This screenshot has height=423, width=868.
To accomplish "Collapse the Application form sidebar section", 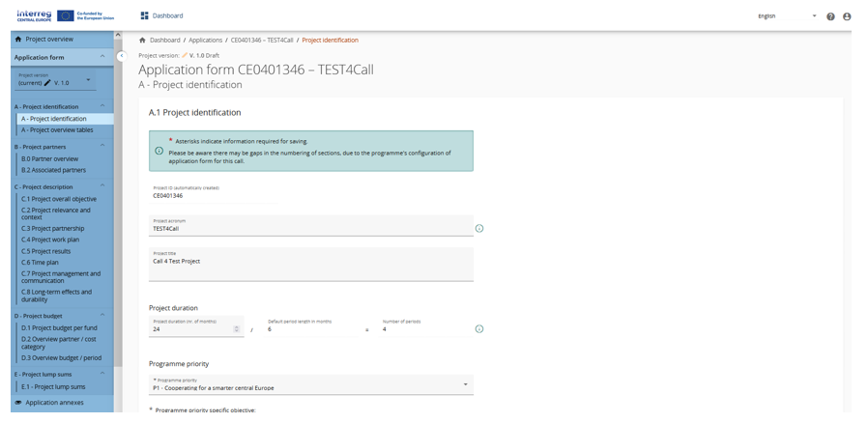I will tap(102, 57).
